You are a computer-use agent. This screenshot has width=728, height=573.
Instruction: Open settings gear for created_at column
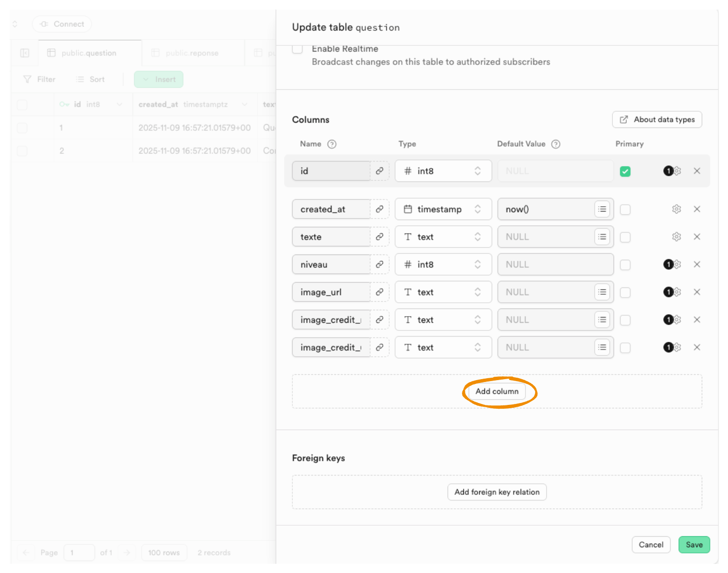(x=676, y=209)
